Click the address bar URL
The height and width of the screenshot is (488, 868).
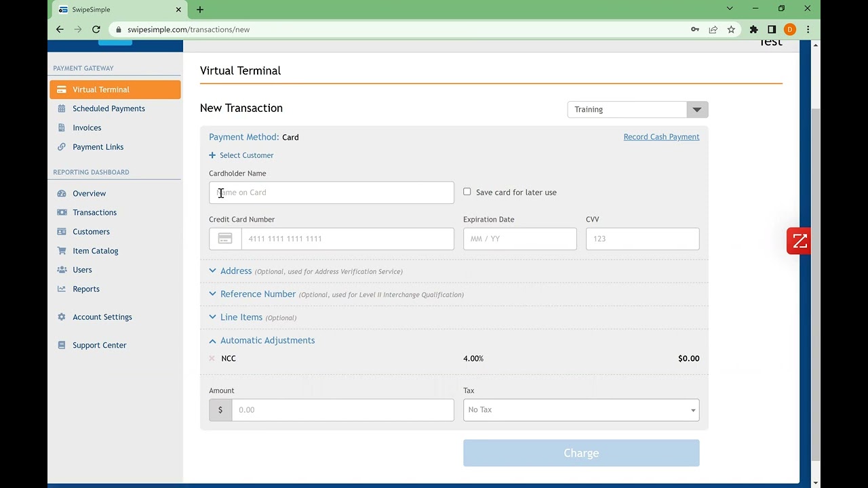pos(189,29)
